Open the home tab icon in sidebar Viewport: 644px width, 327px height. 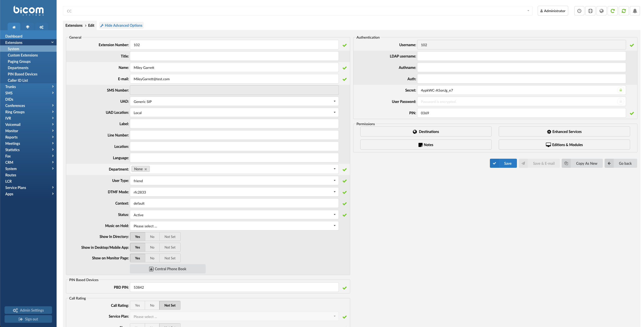14,27
